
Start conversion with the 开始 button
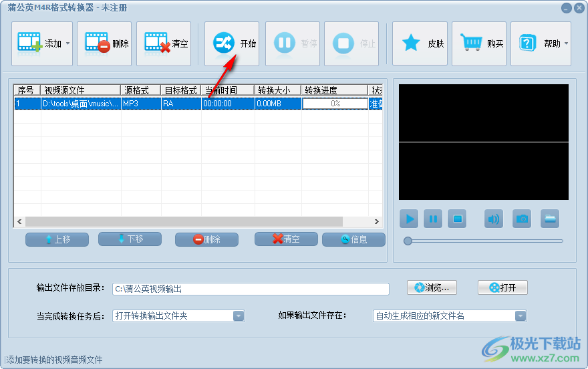(x=232, y=43)
